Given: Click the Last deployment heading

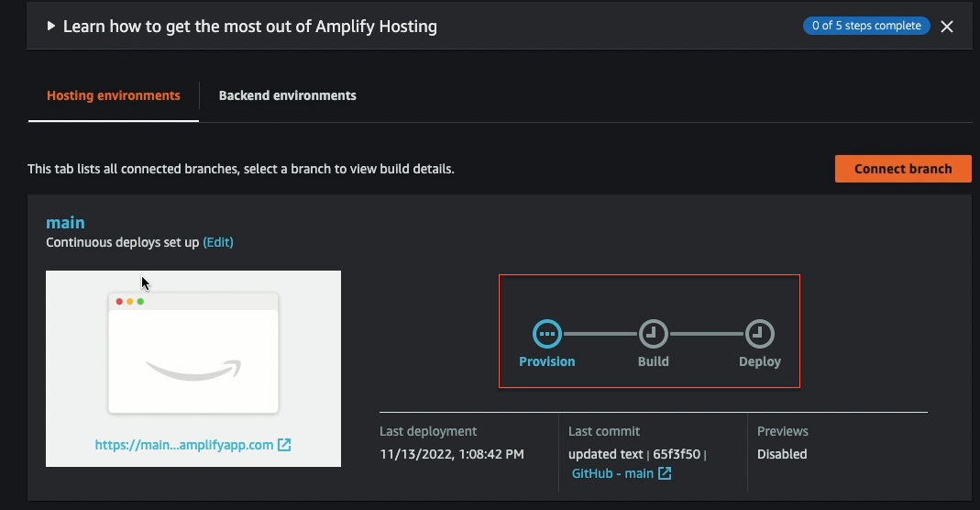Looking at the screenshot, I should click(428, 431).
